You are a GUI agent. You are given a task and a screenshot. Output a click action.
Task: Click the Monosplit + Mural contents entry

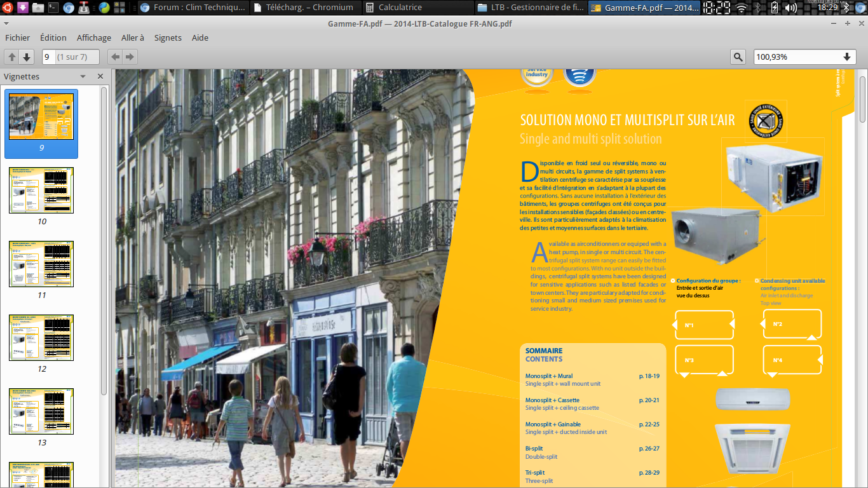(549, 376)
